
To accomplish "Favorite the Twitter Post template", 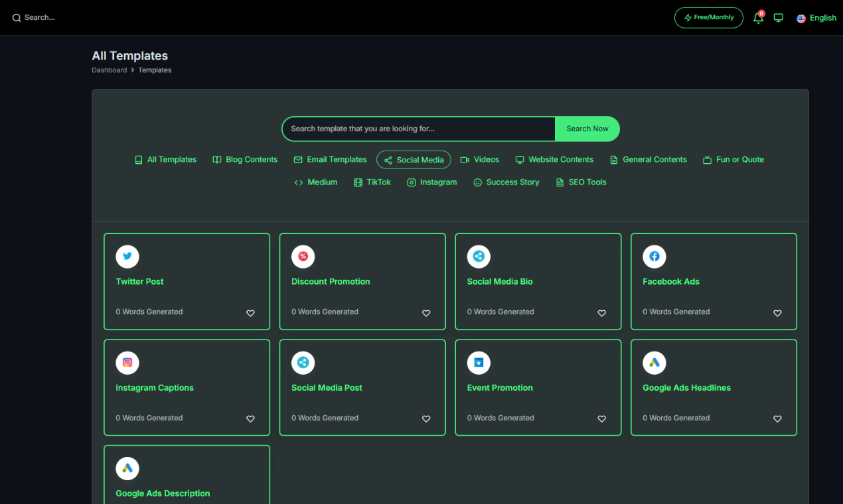I will point(250,313).
